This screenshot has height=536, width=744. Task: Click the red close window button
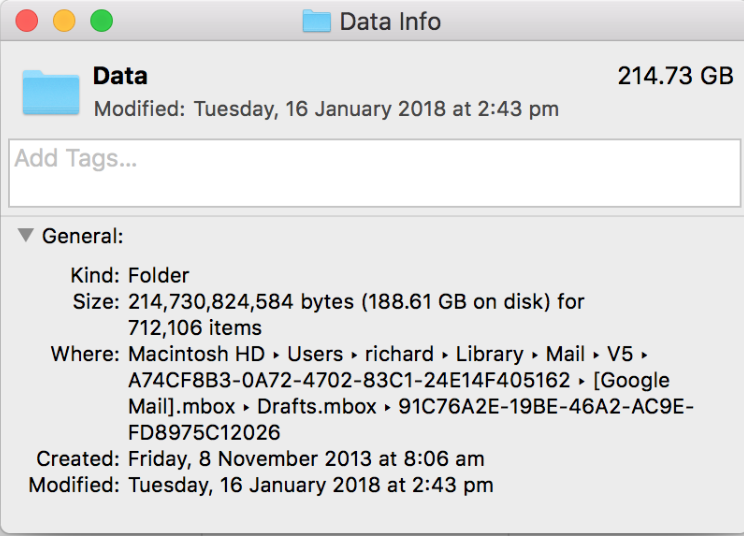coord(27,20)
